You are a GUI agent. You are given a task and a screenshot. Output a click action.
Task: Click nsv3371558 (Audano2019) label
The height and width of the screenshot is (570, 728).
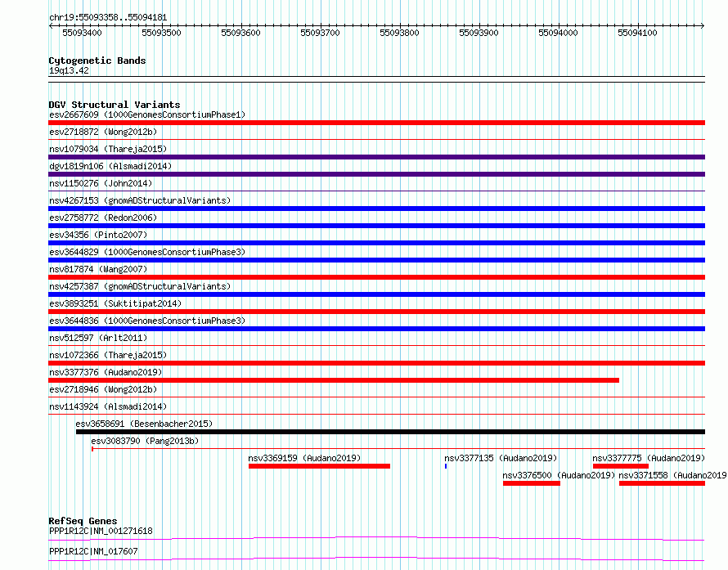coord(672,475)
